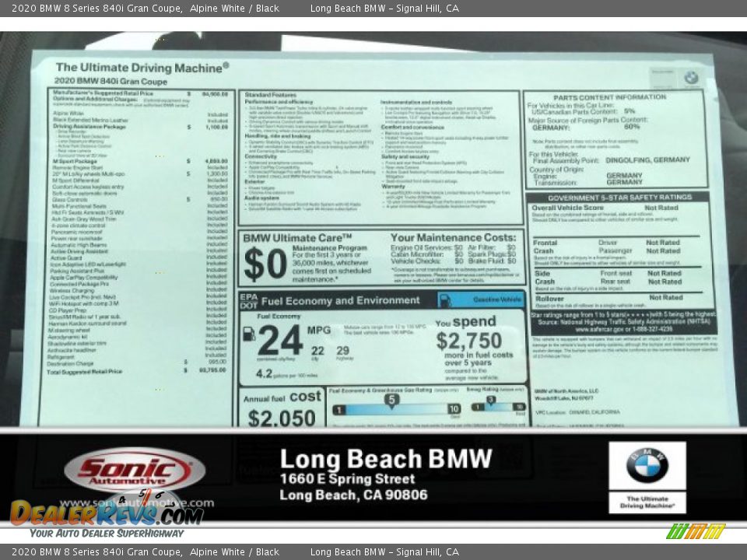Click 'Manufacturer's Suggested Retail Price' line

pyautogui.click(x=141, y=94)
